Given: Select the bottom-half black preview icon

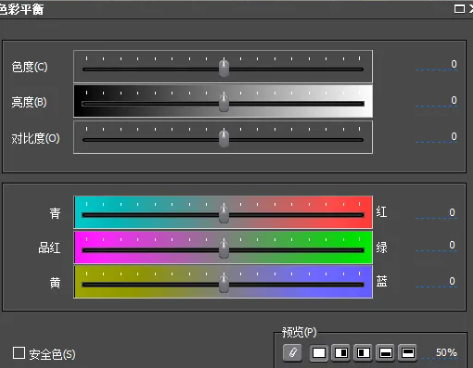Looking at the screenshot, I should pyautogui.click(x=385, y=353).
